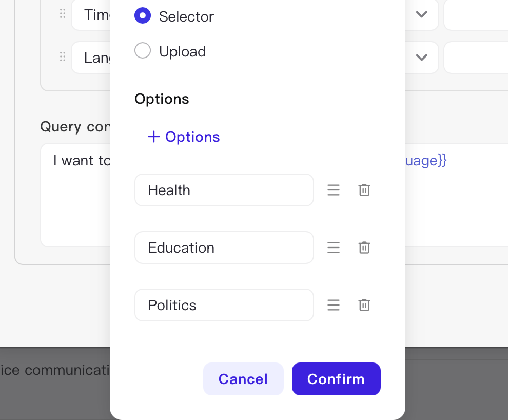Screen dimensions: 508x420
Task: Click the reorder handle for Politics
Action: click(334, 305)
